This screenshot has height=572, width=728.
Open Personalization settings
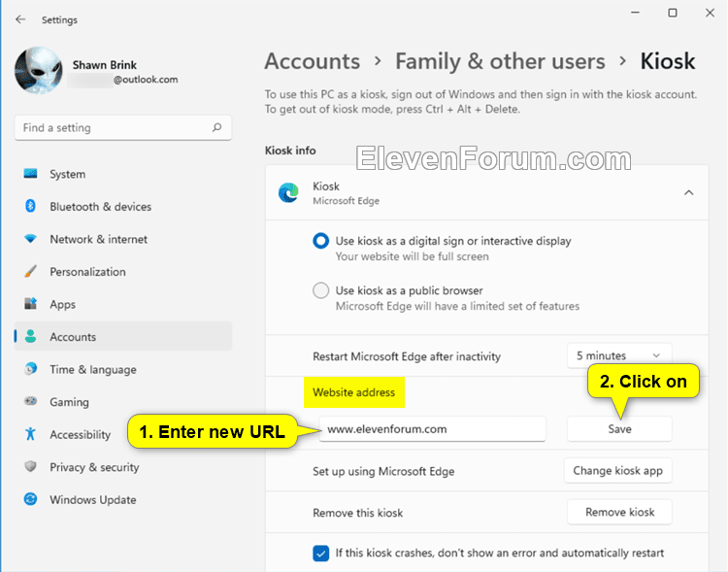pyautogui.click(x=123, y=271)
